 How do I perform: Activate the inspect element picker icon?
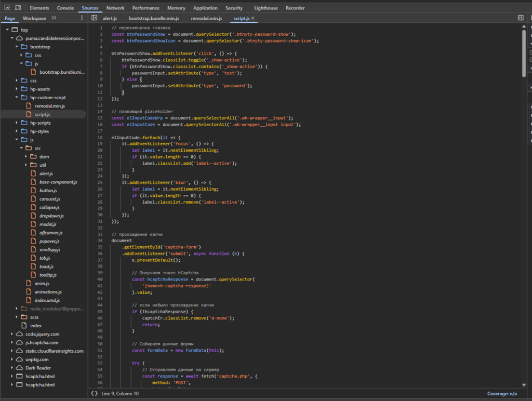click(x=7, y=7)
